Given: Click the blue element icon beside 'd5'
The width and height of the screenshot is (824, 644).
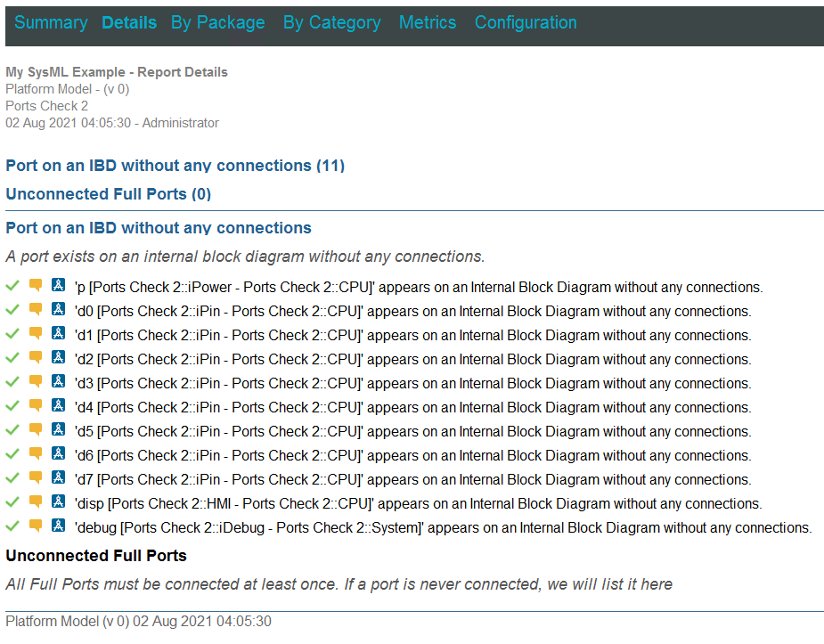Looking at the screenshot, I should point(57,430).
